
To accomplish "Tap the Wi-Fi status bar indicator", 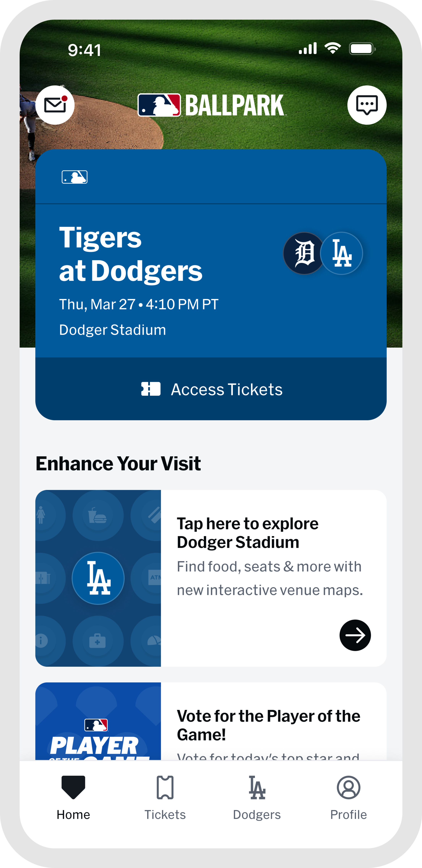I will pos(332,49).
